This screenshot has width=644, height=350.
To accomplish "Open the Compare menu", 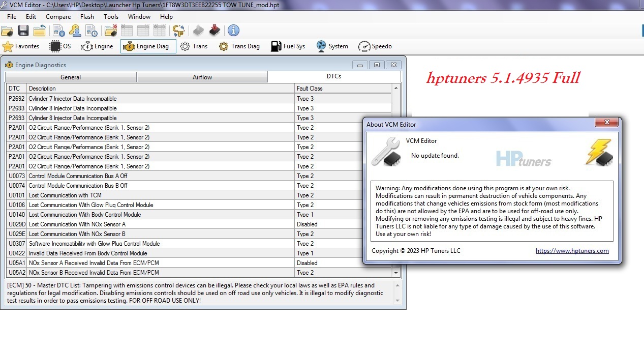I will pos(58,17).
